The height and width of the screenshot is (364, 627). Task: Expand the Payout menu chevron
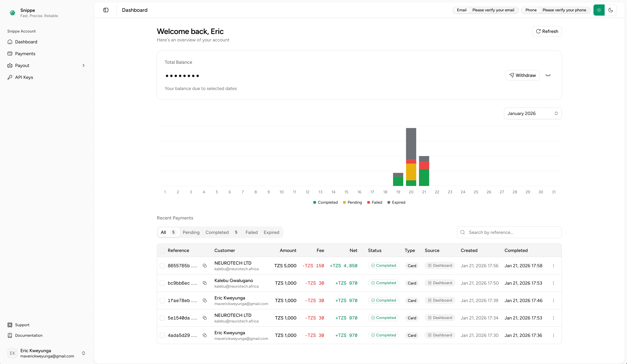84,65
